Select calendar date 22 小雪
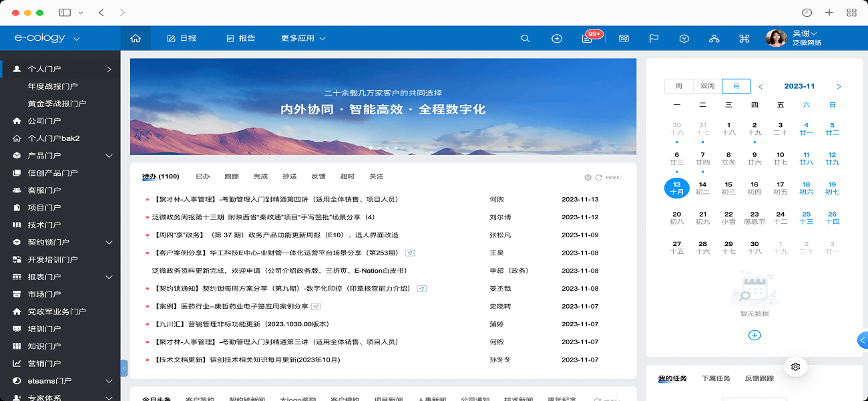The height and width of the screenshot is (401, 868). coord(728,218)
